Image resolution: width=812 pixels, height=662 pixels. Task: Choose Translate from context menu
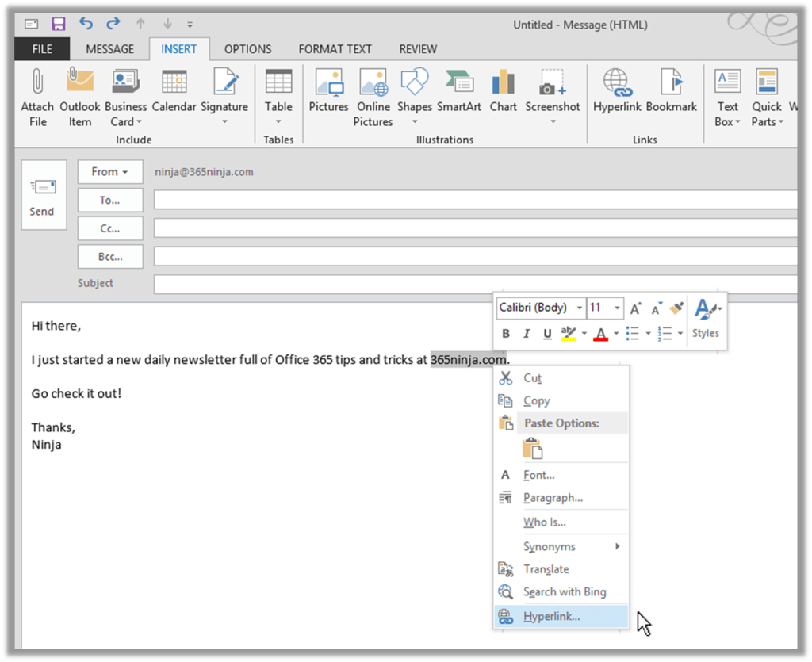point(561,569)
